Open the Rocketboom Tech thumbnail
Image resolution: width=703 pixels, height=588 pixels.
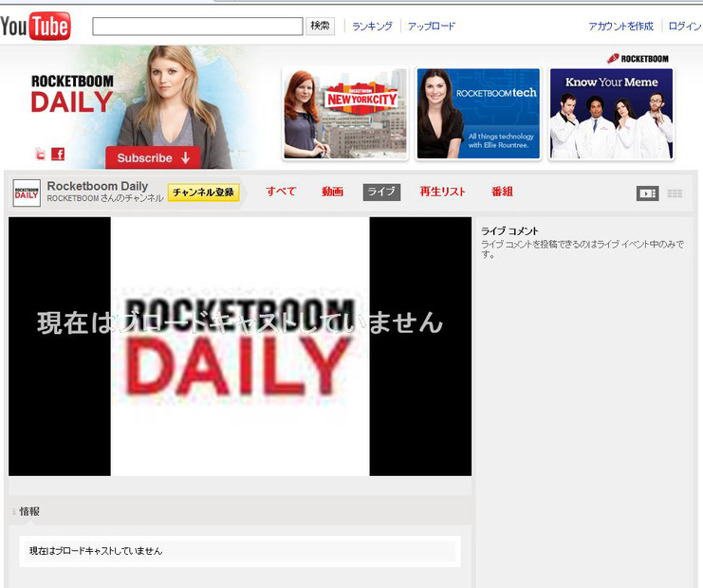click(x=478, y=114)
